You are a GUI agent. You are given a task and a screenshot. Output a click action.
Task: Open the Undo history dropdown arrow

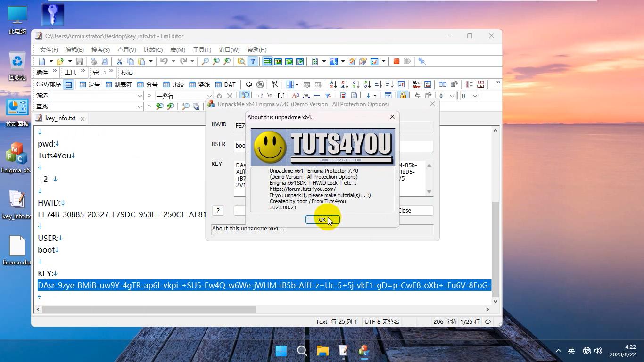pyautogui.click(x=173, y=61)
